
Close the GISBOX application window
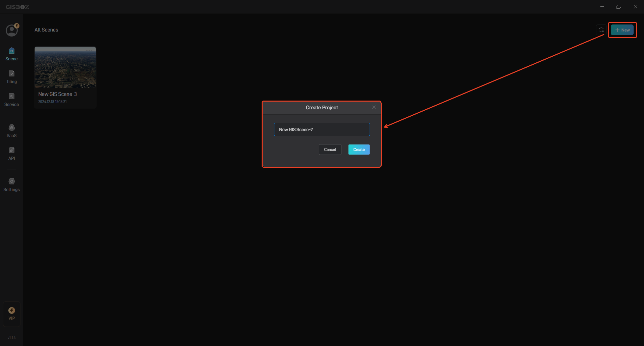click(x=636, y=7)
